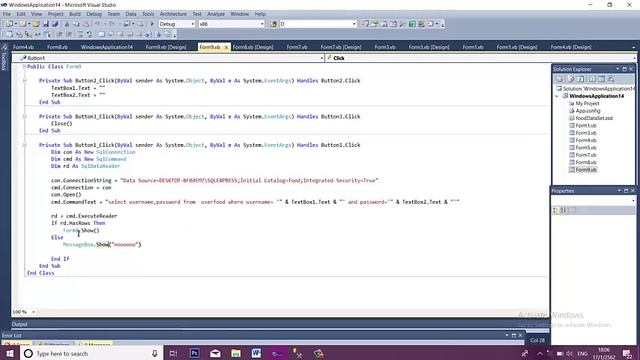Viewport: 640px width, 360px height.
Task: Open the Build menu
Action: (x=75, y=14)
